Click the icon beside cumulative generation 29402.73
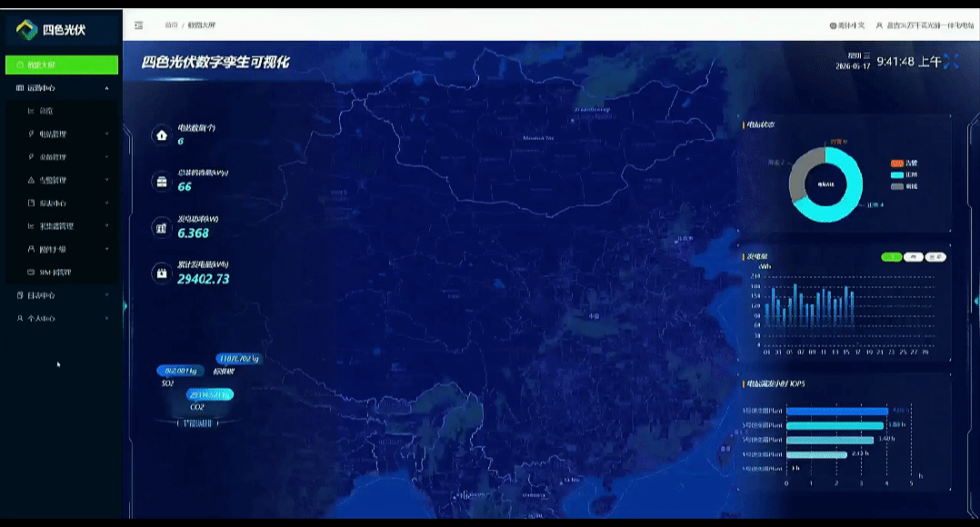 click(x=162, y=273)
